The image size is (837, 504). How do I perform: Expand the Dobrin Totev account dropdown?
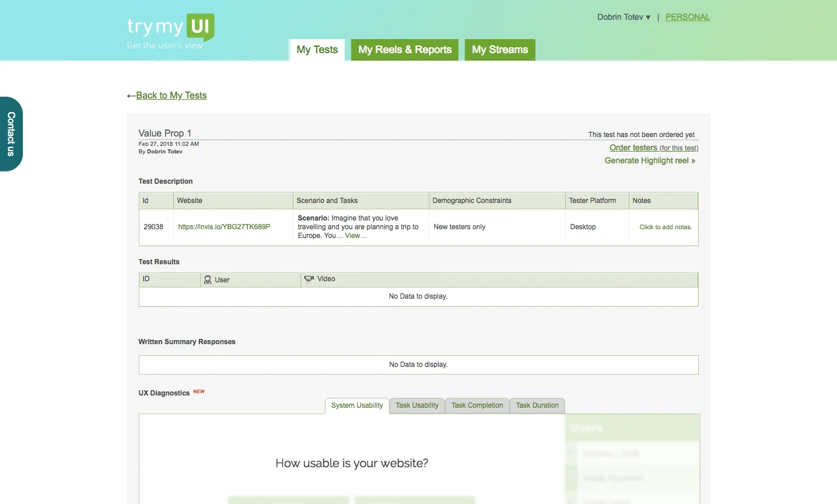point(624,17)
